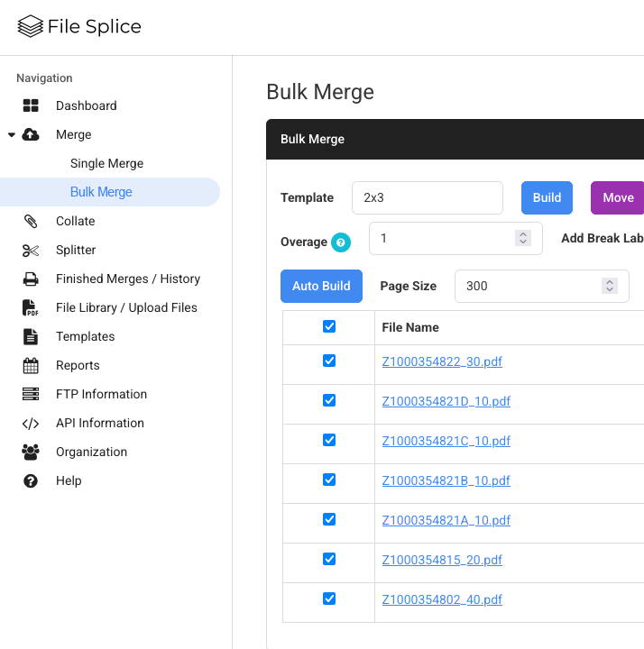Image resolution: width=644 pixels, height=649 pixels.
Task: Toggle the select-all checkbox in table header
Action: [x=329, y=326]
